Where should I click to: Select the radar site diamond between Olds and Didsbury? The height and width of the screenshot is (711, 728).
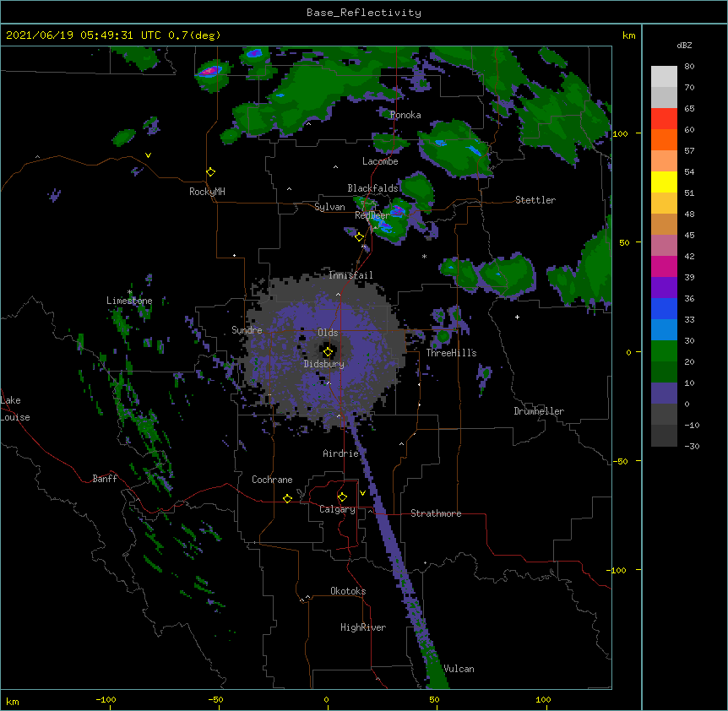coord(329,352)
